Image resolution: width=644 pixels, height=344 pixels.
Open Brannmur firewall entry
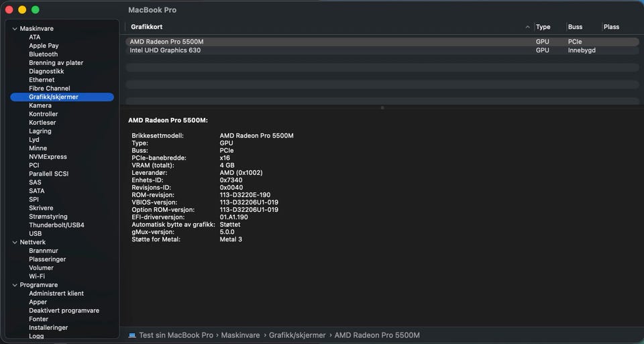pyautogui.click(x=43, y=251)
